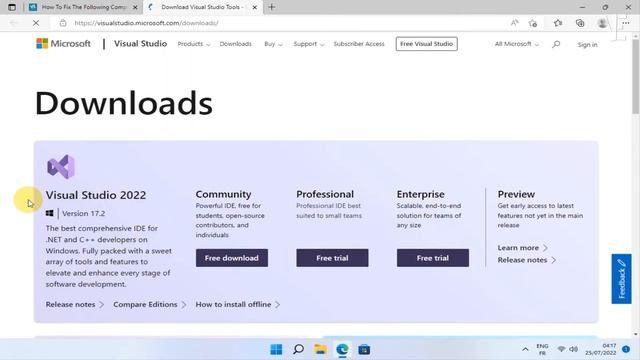Image resolution: width=640 pixels, height=360 pixels.
Task: Click the Version 17.2 text
Action: pos(83,213)
